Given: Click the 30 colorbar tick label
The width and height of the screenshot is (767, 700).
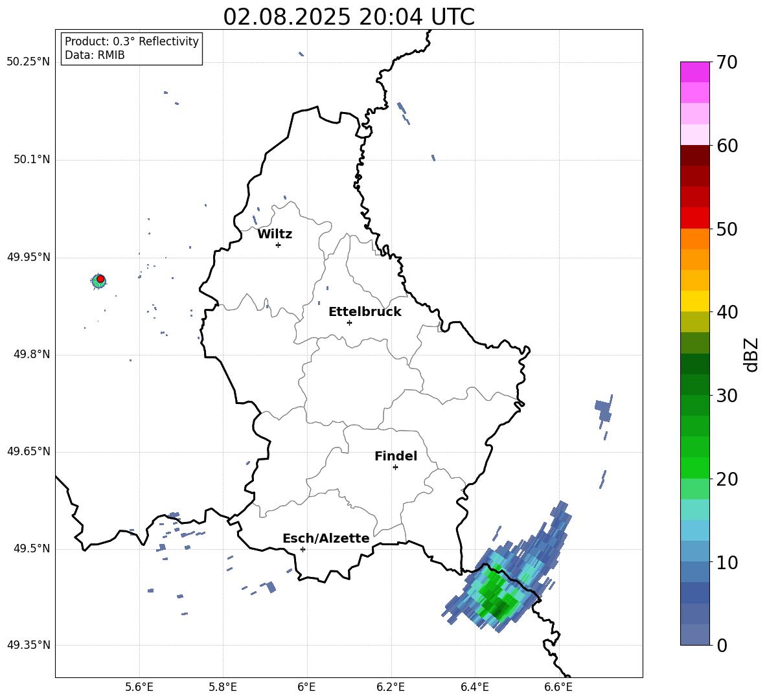Looking at the screenshot, I should tap(727, 396).
